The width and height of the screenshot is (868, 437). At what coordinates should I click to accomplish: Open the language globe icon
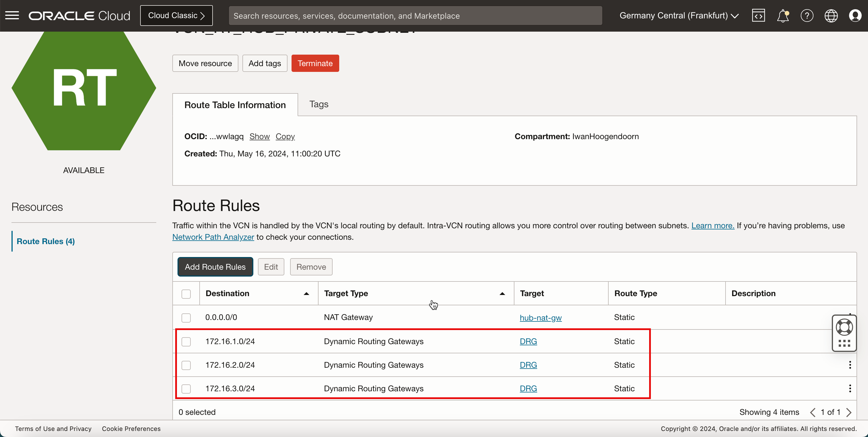pyautogui.click(x=831, y=16)
